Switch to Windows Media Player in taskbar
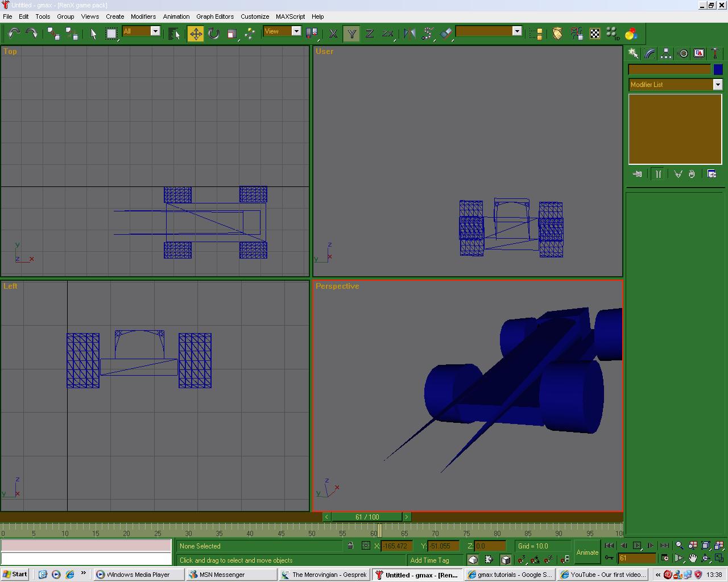The height and width of the screenshot is (582, 728). [138, 575]
